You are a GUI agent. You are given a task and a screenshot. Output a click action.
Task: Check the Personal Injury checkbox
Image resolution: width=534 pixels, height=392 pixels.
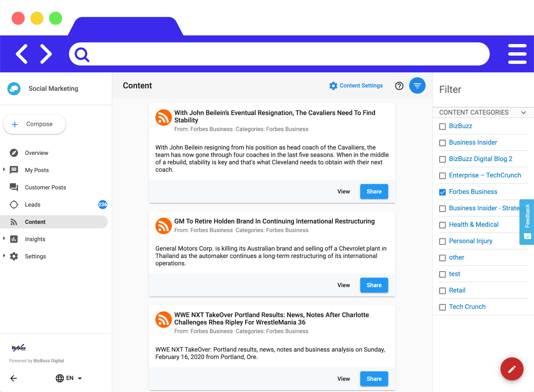(x=442, y=242)
